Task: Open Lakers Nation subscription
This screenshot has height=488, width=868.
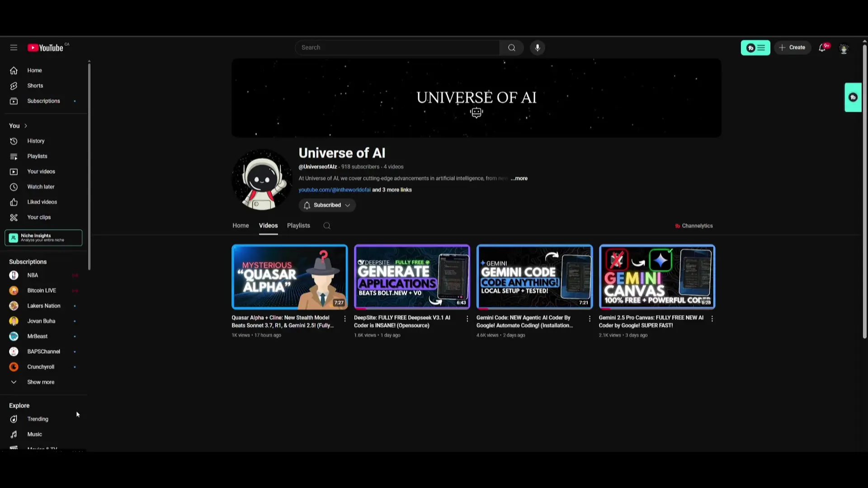Action: (x=43, y=306)
